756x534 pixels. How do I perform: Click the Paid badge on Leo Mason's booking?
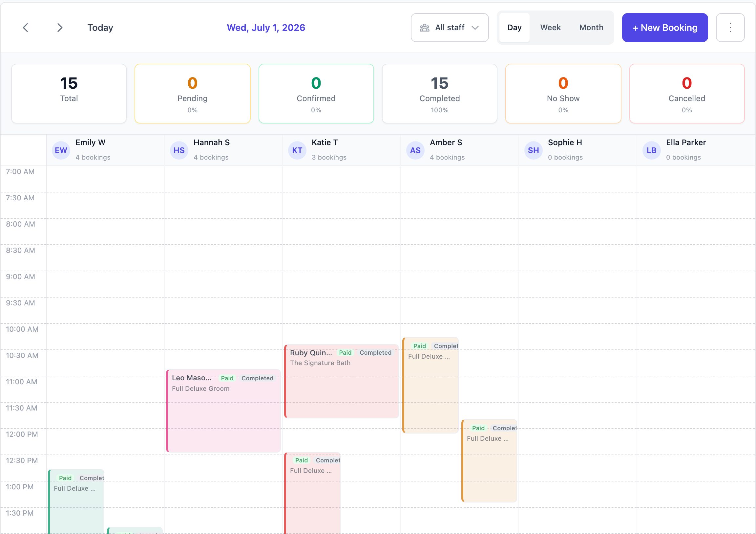pos(227,378)
